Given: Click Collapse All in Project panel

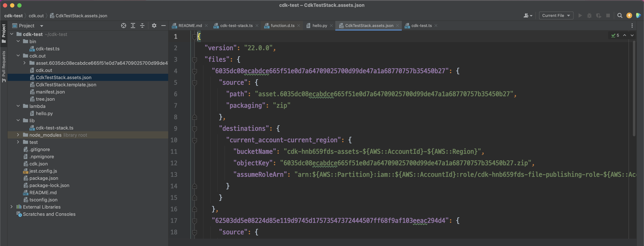Looking at the screenshot, I should point(142,26).
